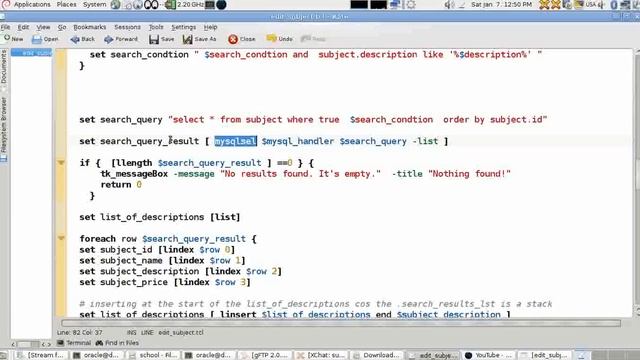
Task: Open the Bookmarks menu
Action: point(89,27)
